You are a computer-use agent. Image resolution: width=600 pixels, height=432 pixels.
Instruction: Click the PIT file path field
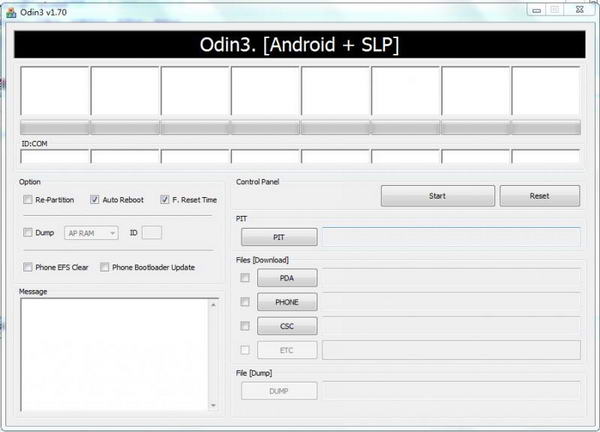pyautogui.click(x=451, y=237)
